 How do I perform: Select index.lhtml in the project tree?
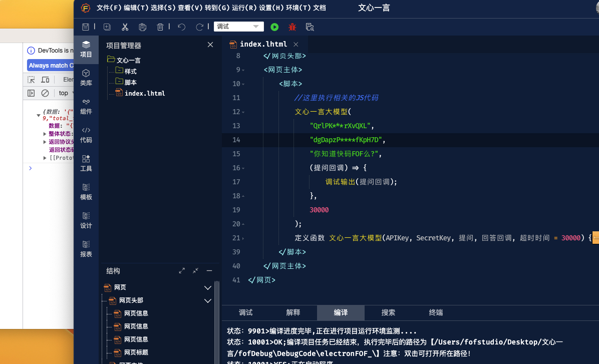click(x=140, y=93)
